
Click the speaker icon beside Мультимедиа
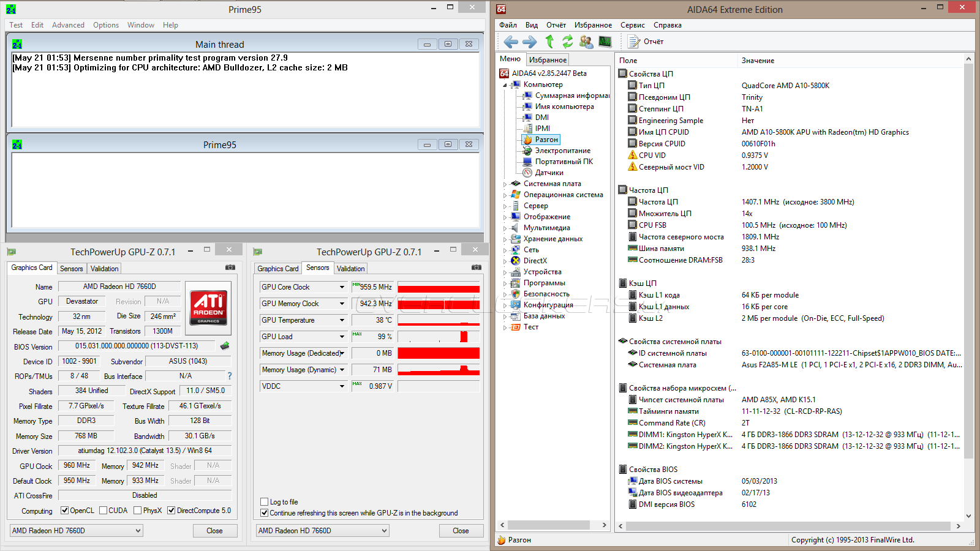[x=516, y=228]
